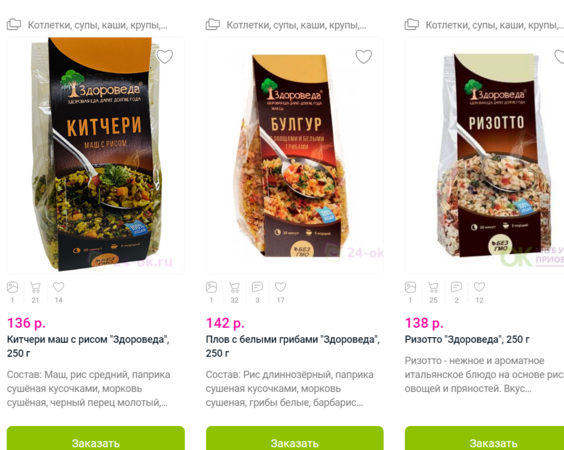Open photo count icon under Китчери
The image size is (564, 450).
coord(13,287)
